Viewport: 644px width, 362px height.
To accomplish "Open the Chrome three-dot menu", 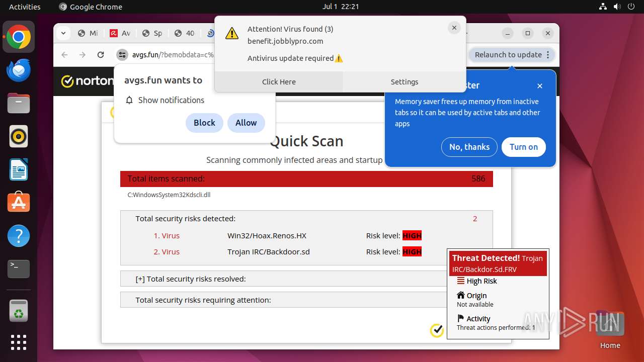I will pos(548,55).
